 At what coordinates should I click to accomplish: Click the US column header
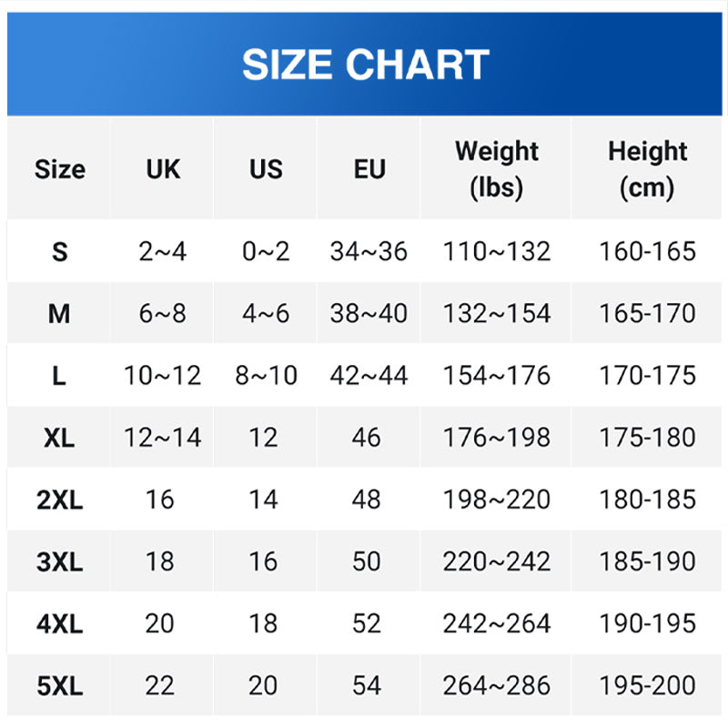(266, 169)
